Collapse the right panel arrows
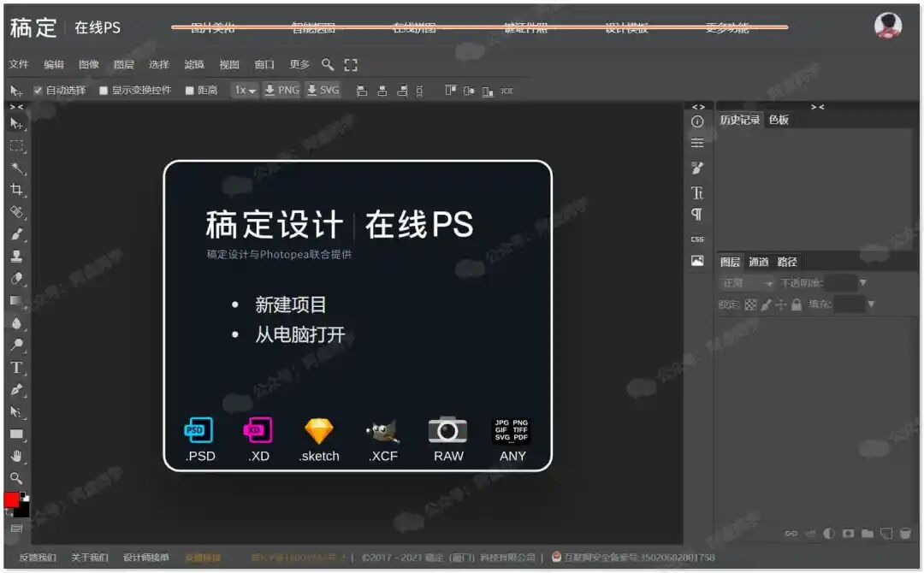The width and height of the screenshot is (924, 573). click(x=817, y=107)
